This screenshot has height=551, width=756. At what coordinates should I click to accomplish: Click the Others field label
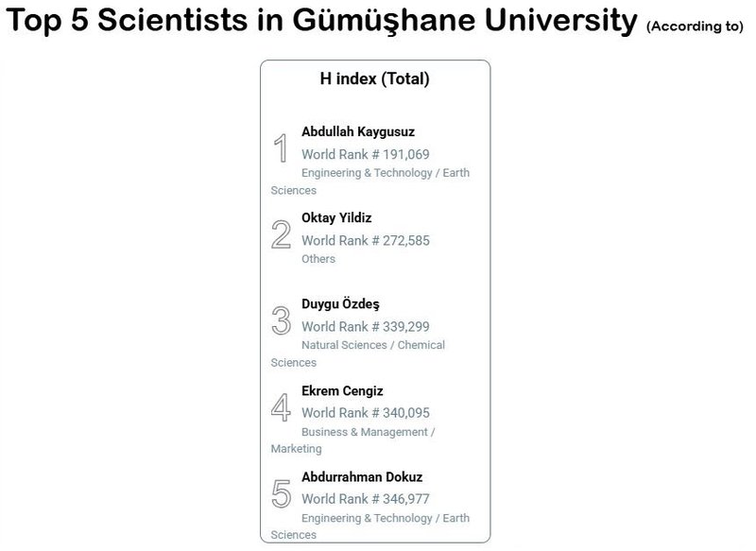point(318,259)
